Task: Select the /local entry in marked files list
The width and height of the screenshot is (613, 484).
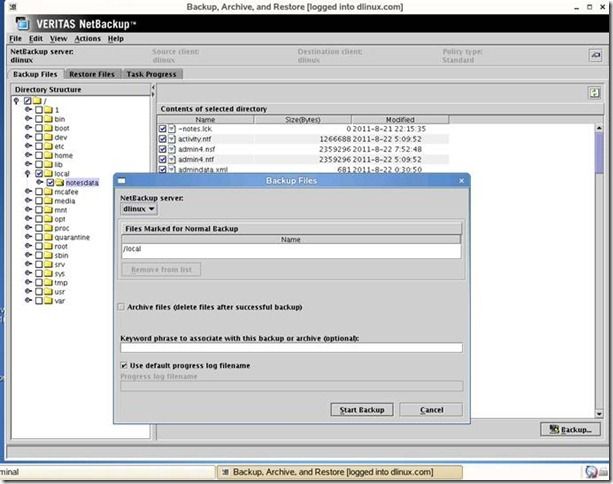Action: 291,249
